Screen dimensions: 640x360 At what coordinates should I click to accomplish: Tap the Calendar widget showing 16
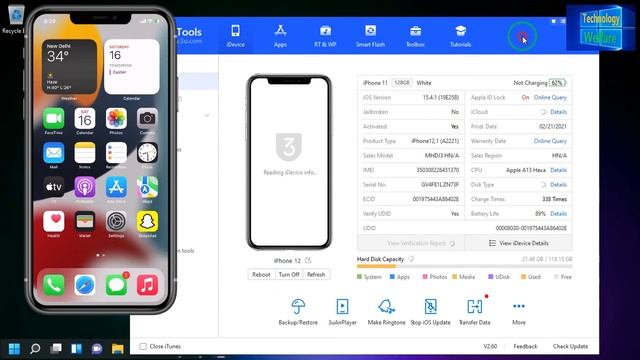131,67
